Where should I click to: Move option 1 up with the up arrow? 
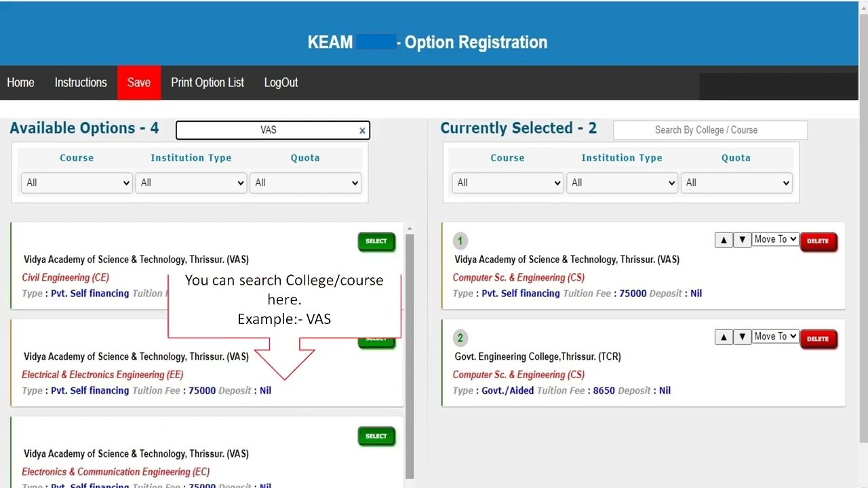(x=724, y=240)
